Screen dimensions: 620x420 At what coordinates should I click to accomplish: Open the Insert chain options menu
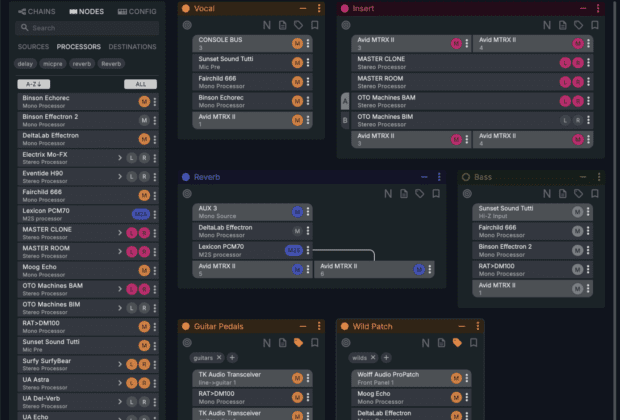point(598,8)
